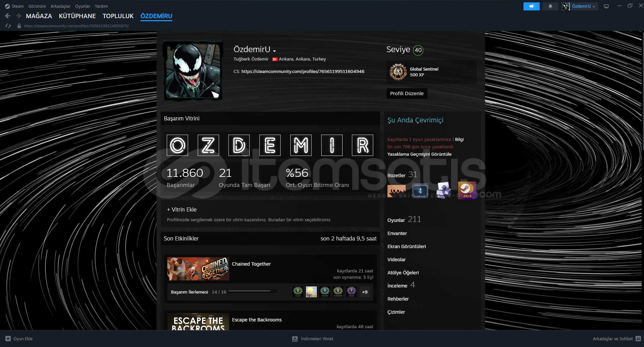Click the +9 more achievements box
Image resolution: width=644 pixels, height=347 pixels.
[365, 292]
